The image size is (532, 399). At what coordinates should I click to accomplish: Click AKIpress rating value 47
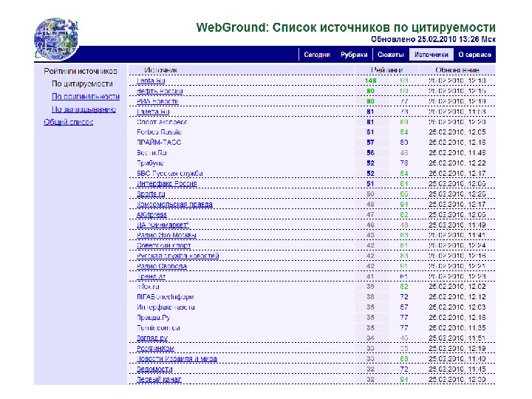pos(370,215)
